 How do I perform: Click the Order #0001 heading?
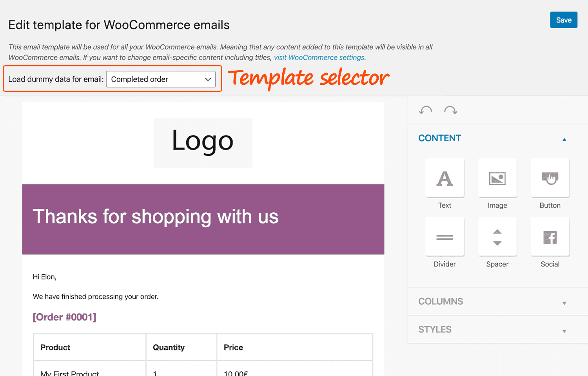point(65,317)
